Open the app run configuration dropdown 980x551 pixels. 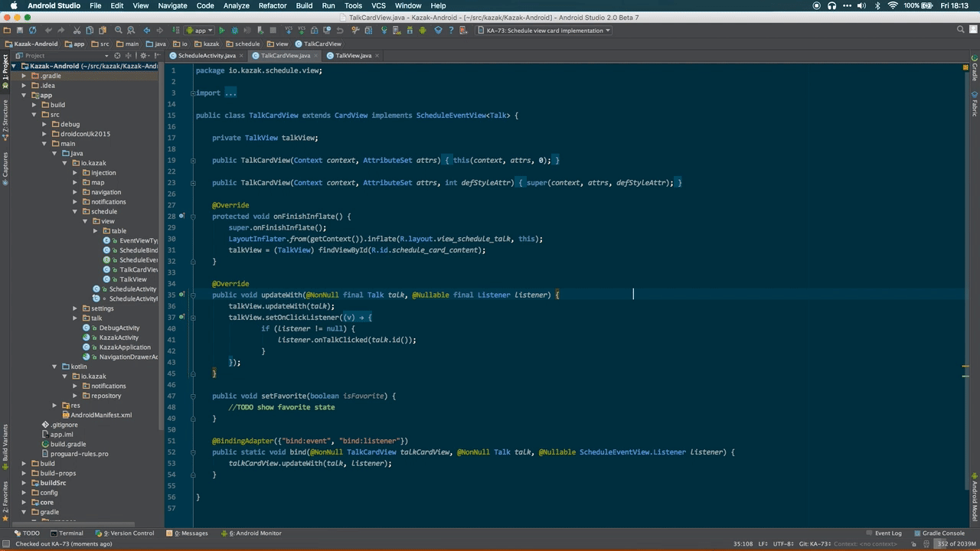click(199, 31)
